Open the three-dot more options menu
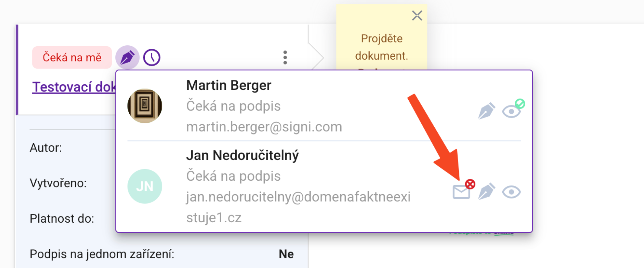Screen dimensions: 644x268 click(x=285, y=57)
